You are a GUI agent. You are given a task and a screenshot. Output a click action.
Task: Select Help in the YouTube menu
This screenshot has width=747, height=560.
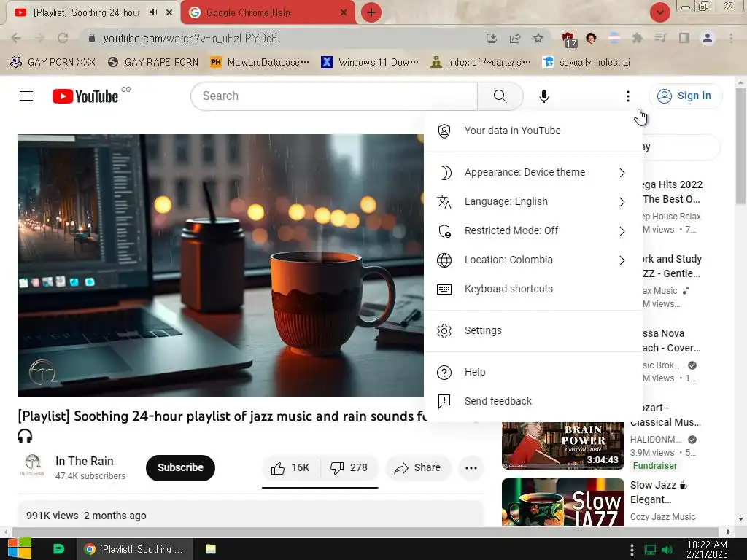pos(533,372)
